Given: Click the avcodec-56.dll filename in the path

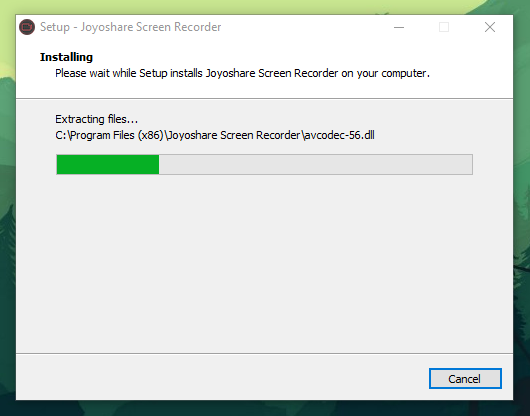Looking at the screenshot, I should point(339,135).
